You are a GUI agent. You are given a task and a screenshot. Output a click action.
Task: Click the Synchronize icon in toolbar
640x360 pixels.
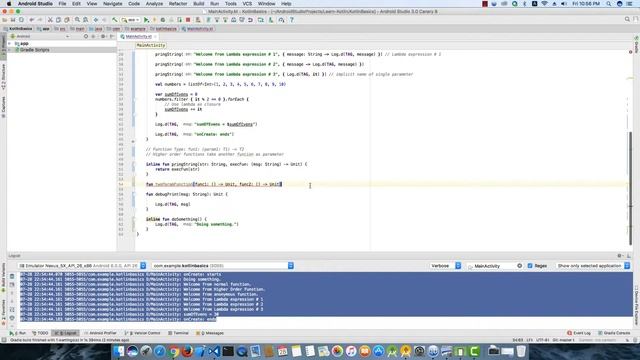click(x=21, y=20)
